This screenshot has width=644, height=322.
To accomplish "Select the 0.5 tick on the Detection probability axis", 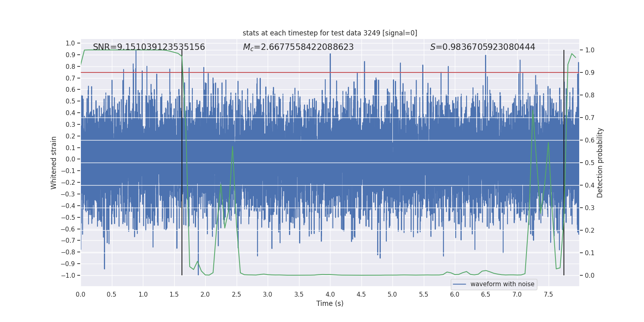I will (x=590, y=163).
